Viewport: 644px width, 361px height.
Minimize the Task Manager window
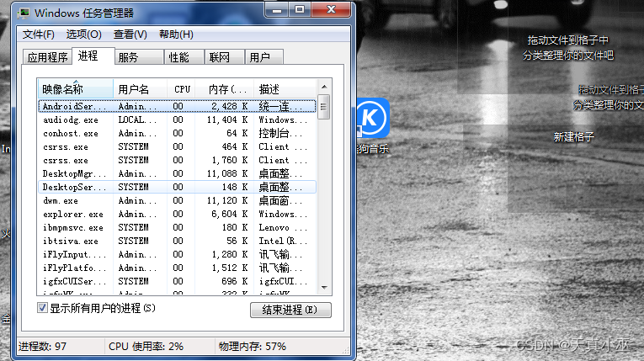pos(277,10)
